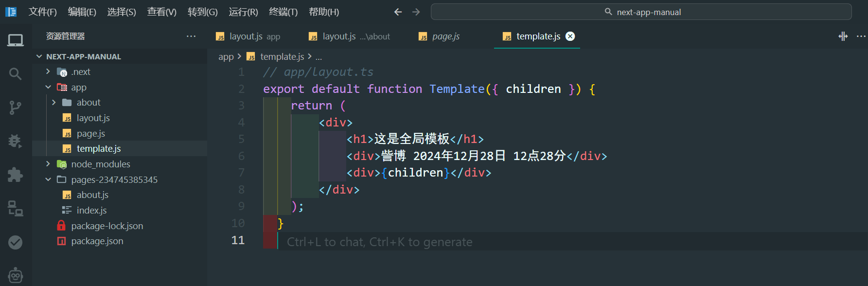868x286 pixels.
Task: Click the JS icon in breadcrumb
Action: tap(251, 57)
